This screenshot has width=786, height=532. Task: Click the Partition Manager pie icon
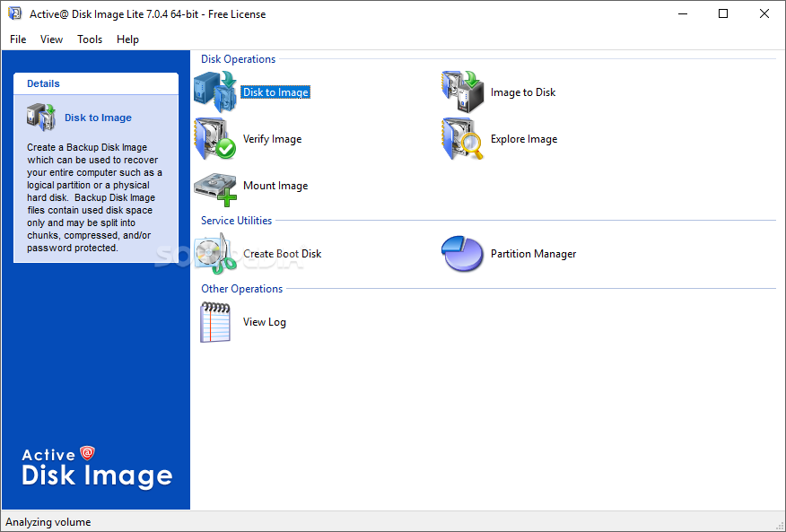pyautogui.click(x=462, y=254)
